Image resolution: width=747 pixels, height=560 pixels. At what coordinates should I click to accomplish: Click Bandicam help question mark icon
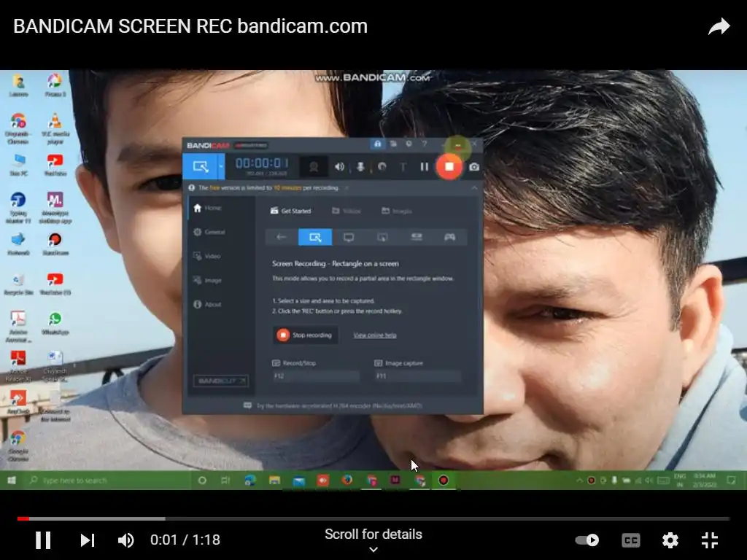coord(424,144)
